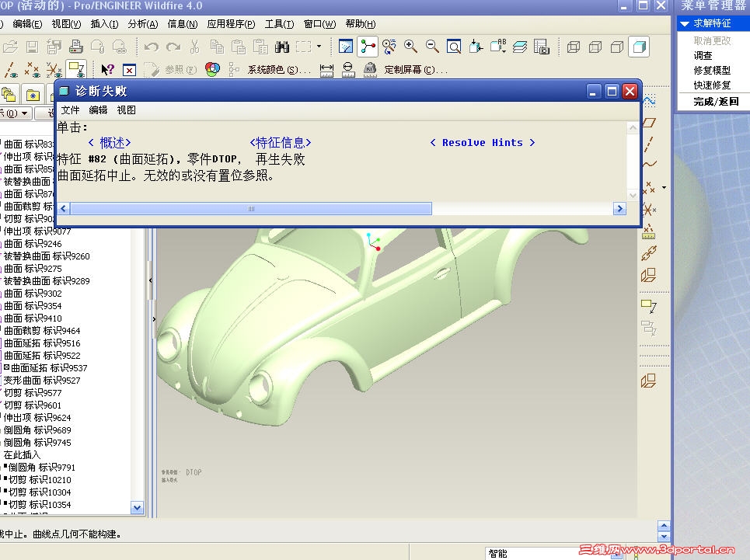This screenshot has height=560, width=750.
Task: Choose 快速修复 in menu manager
Action: [x=712, y=85]
